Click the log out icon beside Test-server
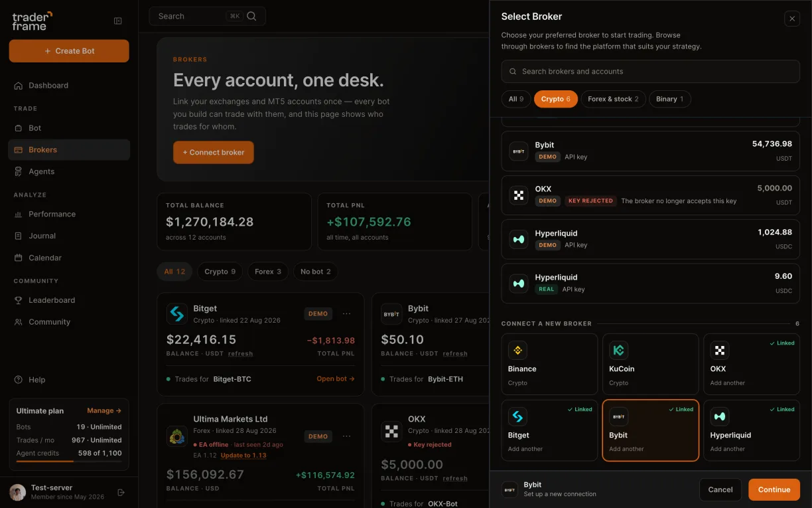This screenshot has width=812, height=508. click(x=121, y=492)
